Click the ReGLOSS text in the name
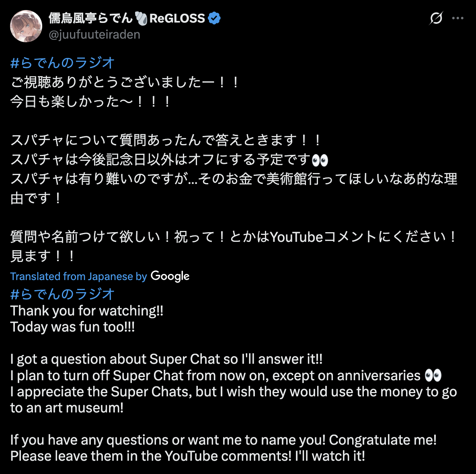476x474 pixels. (x=177, y=18)
